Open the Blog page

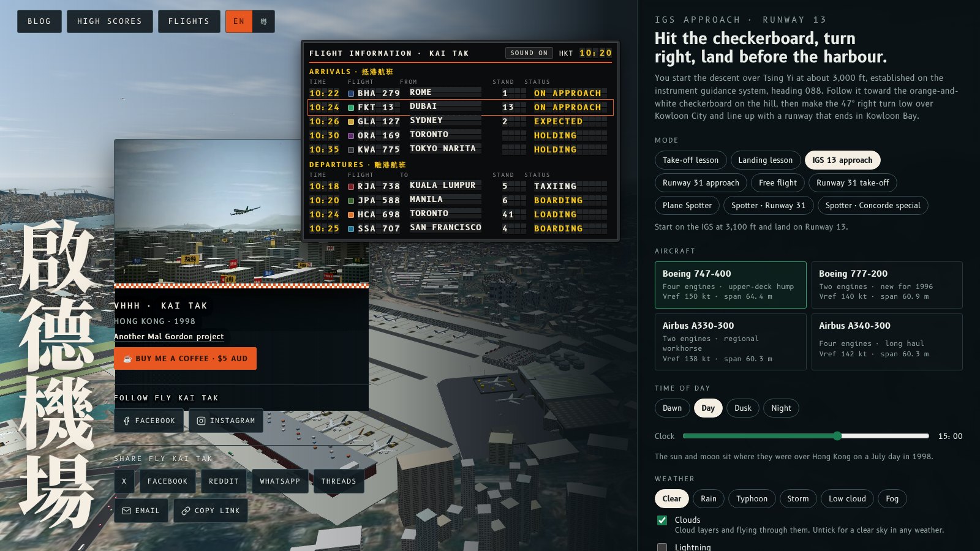39,21
